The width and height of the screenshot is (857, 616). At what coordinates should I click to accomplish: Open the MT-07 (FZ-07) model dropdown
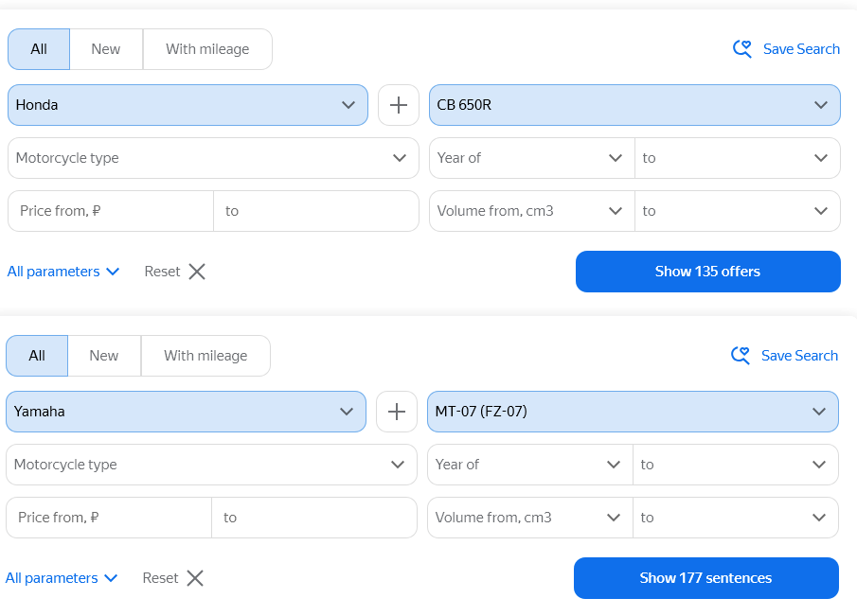633,412
